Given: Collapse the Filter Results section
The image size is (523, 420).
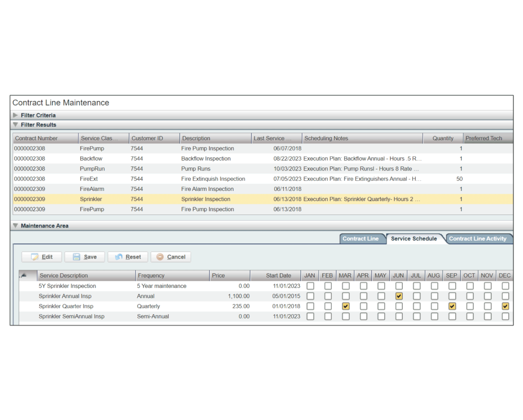Looking at the screenshot, I should pos(16,125).
